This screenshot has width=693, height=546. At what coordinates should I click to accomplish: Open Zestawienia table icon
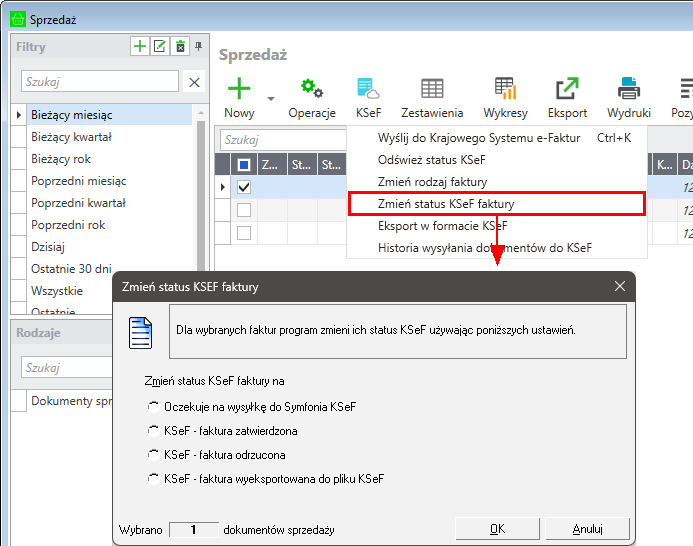[x=432, y=89]
